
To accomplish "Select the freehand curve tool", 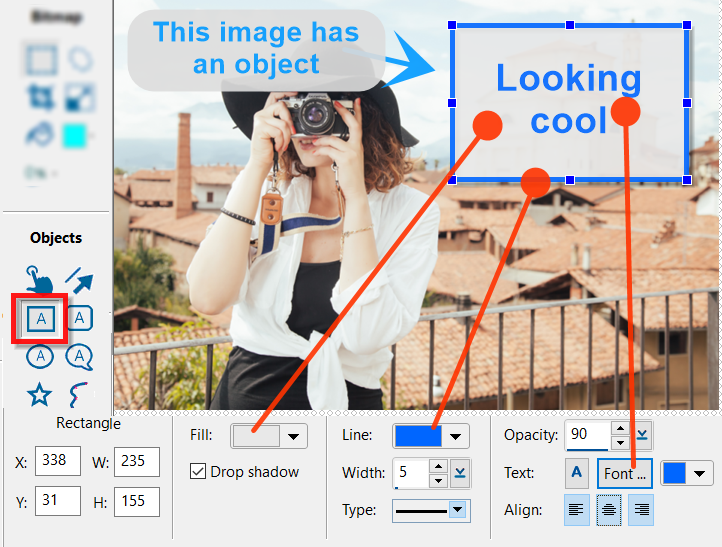I will tap(80, 395).
